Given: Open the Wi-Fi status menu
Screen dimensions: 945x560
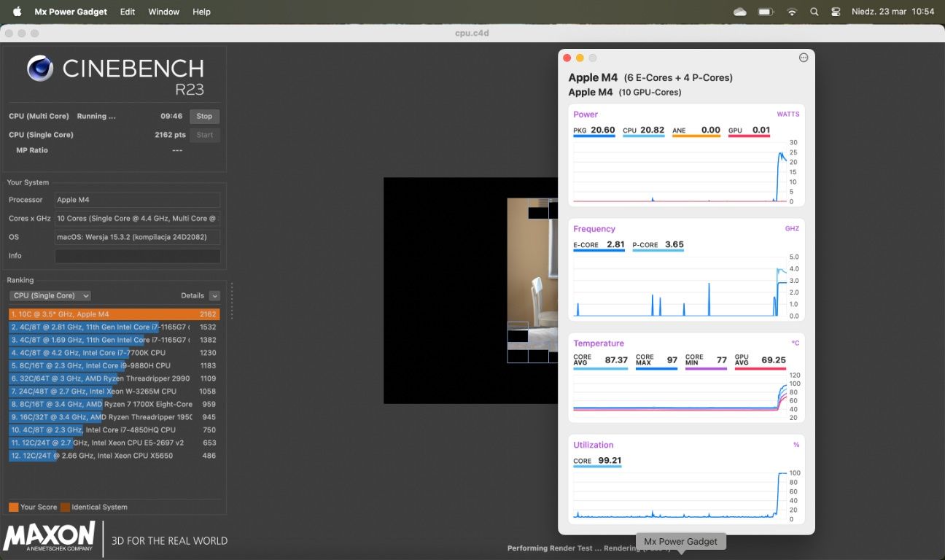Looking at the screenshot, I should point(792,12).
